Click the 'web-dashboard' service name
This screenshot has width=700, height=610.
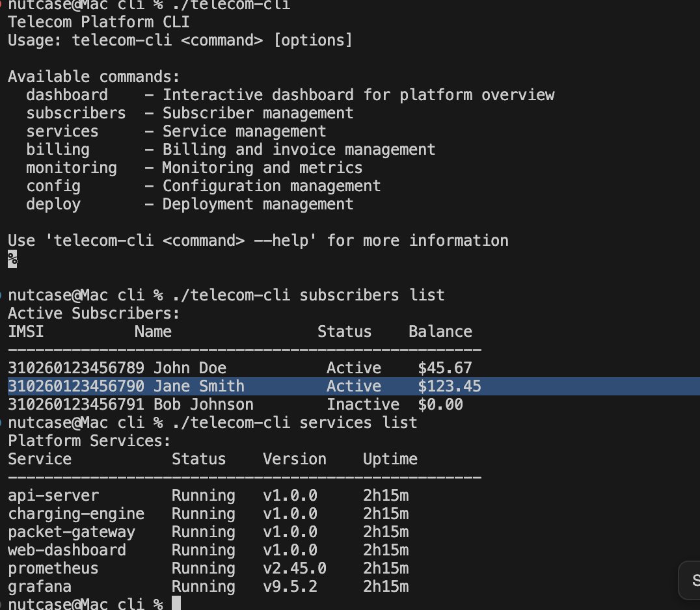[x=67, y=550]
